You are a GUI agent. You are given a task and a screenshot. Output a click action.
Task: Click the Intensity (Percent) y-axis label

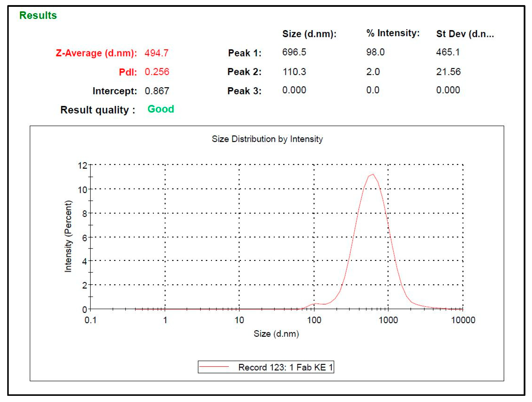(x=68, y=236)
